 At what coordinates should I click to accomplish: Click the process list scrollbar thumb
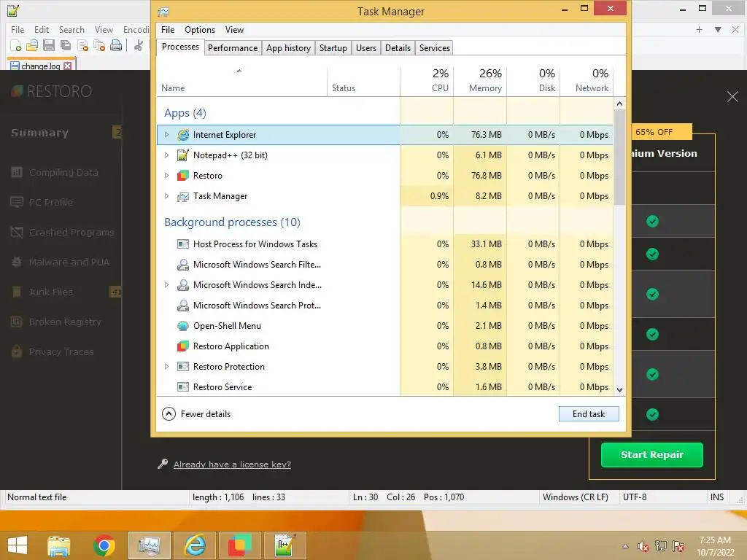point(619,157)
